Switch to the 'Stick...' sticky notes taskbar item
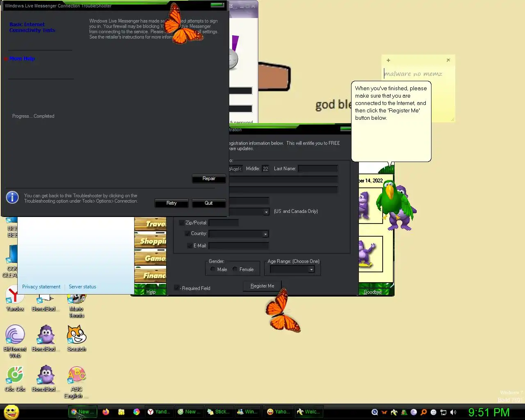 (219, 412)
